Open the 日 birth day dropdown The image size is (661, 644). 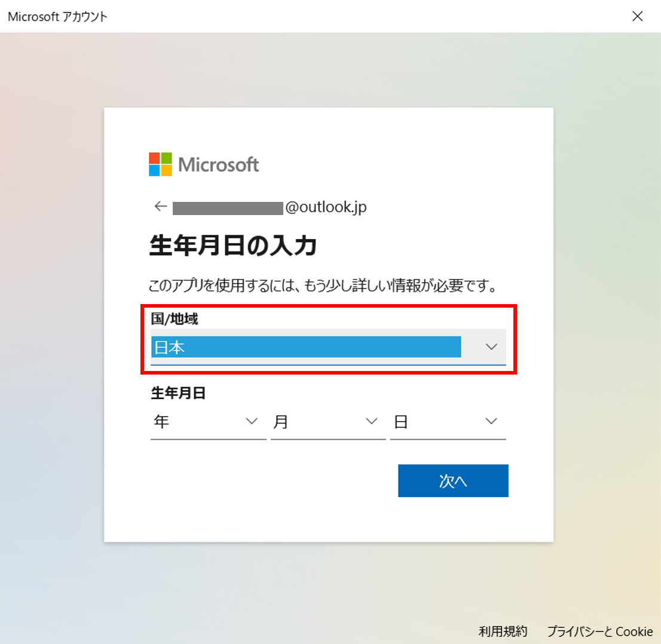[448, 421]
